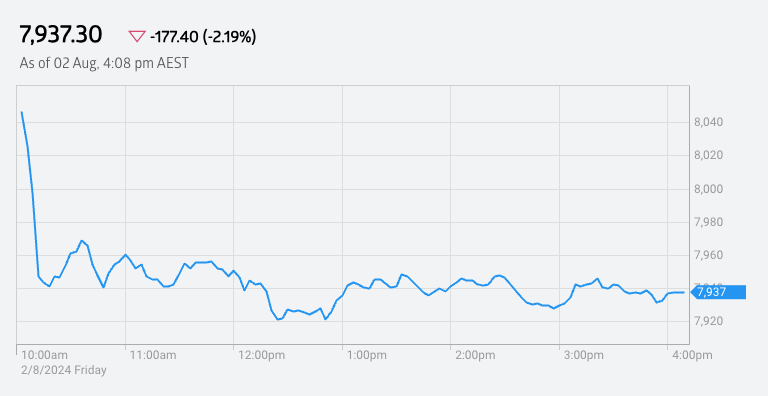This screenshot has height=396, width=768.
Task: Click the 8,000 price axis label
Action: pos(709,189)
